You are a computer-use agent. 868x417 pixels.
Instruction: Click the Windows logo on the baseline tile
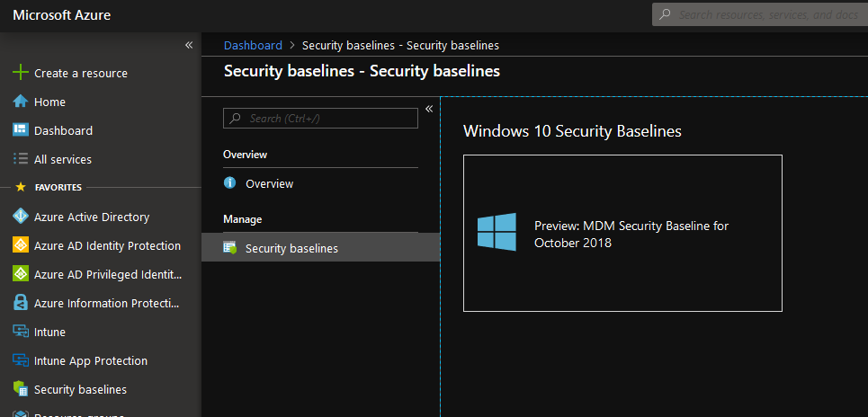point(497,232)
